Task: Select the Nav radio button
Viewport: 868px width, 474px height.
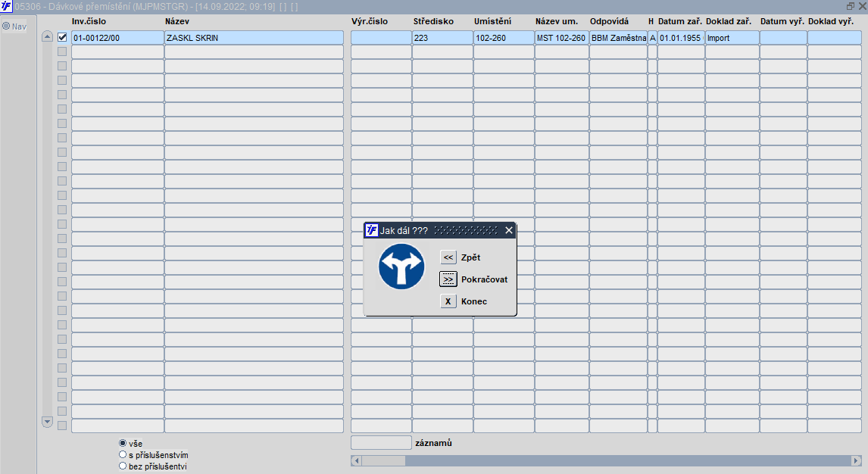Action: click(x=6, y=26)
